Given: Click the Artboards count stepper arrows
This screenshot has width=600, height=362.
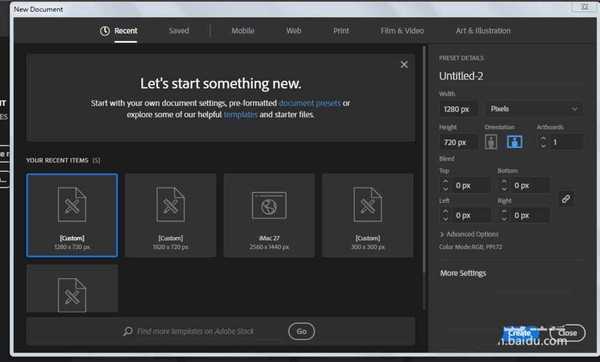Looking at the screenshot, I should [x=543, y=142].
